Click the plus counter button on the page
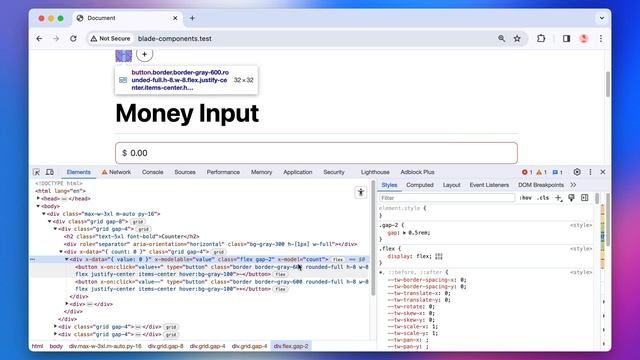The height and width of the screenshot is (360, 640). pyautogui.click(x=144, y=54)
